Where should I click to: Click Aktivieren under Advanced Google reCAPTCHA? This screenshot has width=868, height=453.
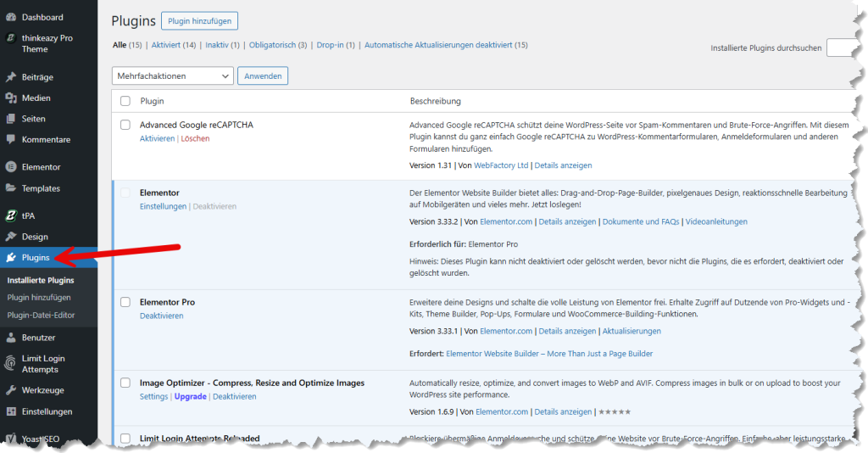point(157,138)
